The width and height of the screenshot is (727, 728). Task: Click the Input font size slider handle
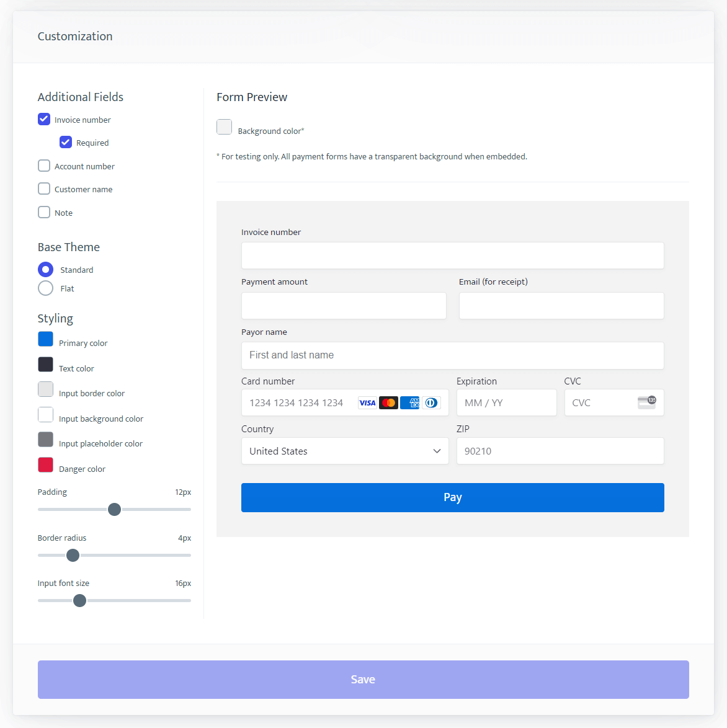pyautogui.click(x=80, y=600)
